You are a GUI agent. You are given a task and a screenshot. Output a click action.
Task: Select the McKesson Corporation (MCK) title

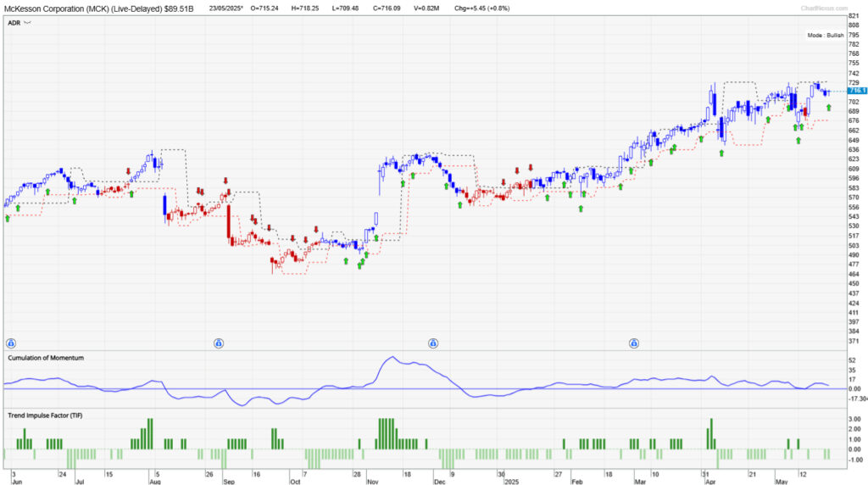point(57,8)
